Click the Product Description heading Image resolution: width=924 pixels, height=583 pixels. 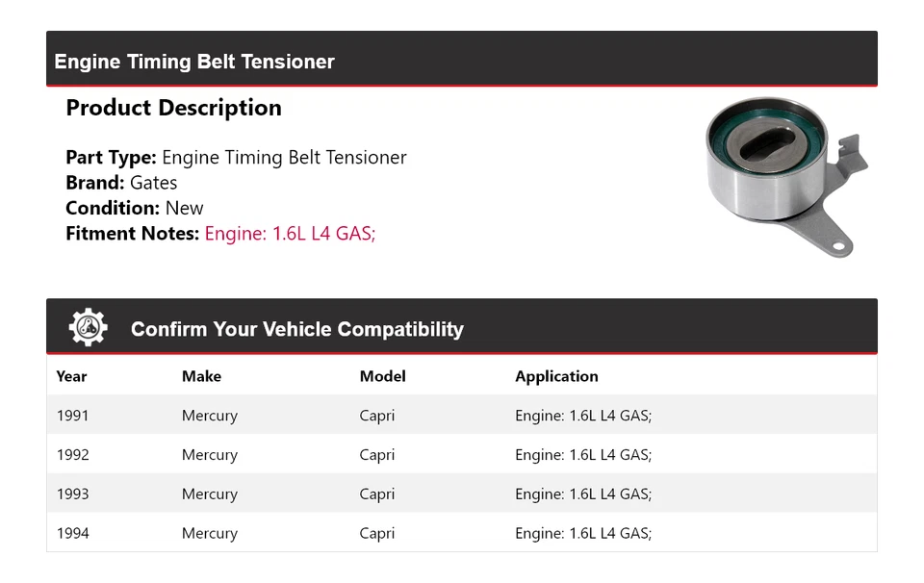[x=173, y=108]
